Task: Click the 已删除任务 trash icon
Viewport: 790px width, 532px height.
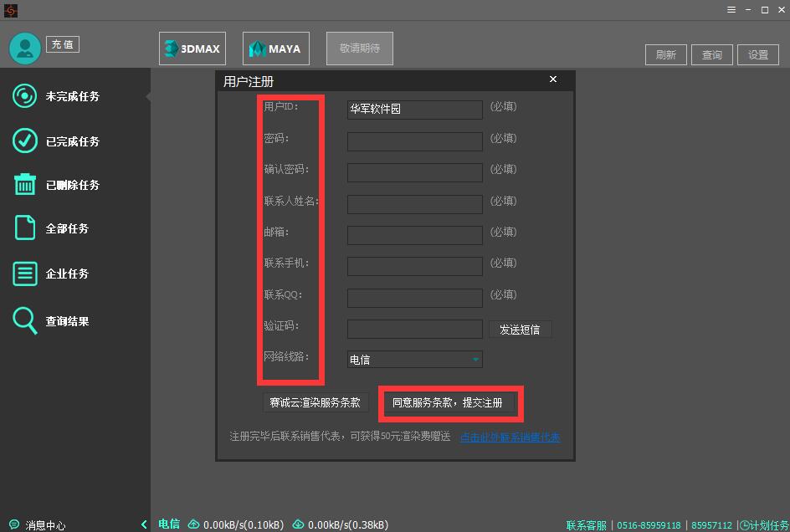Action: [x=25, y=184]
